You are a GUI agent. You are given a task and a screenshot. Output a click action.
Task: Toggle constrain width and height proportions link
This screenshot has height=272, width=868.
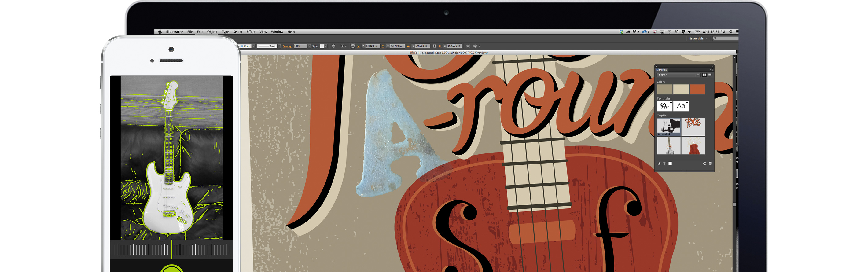pos(434,46)
